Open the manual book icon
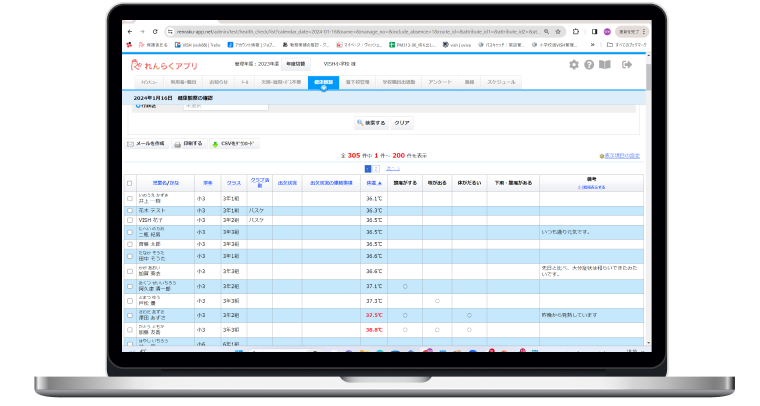Screen dimensions: 760x406 (x=605, y=64)
